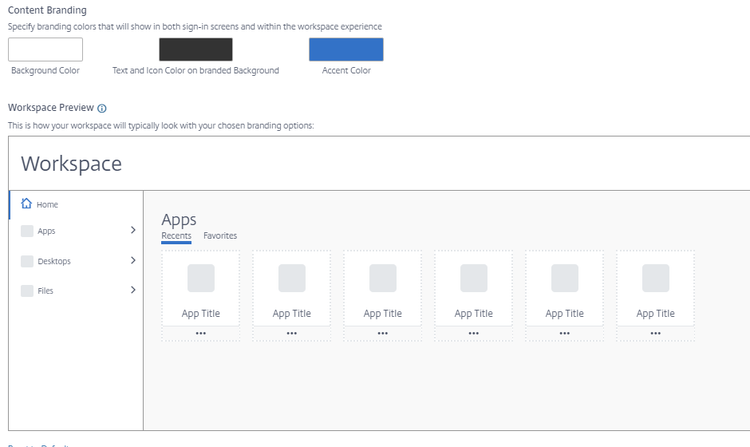This screenshot has width=750, height=447.
Task: Click the last App Title card icon
Action: tap(655, 278)
